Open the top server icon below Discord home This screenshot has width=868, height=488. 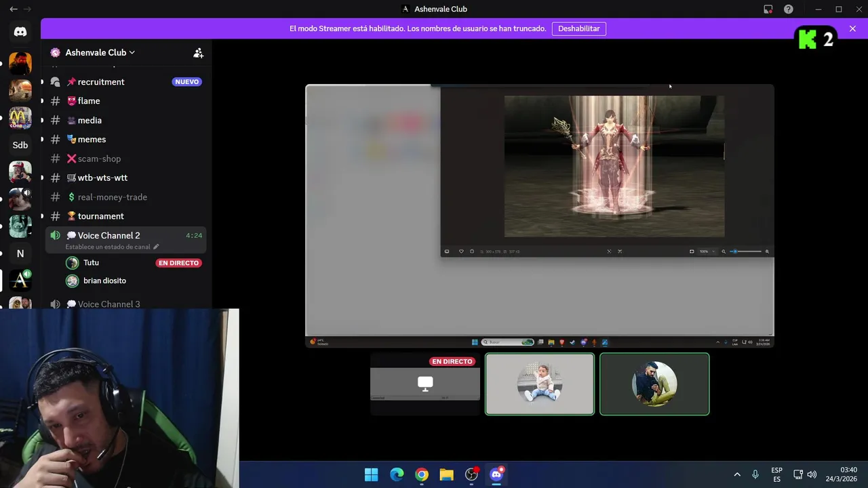[x=20, y=63]
